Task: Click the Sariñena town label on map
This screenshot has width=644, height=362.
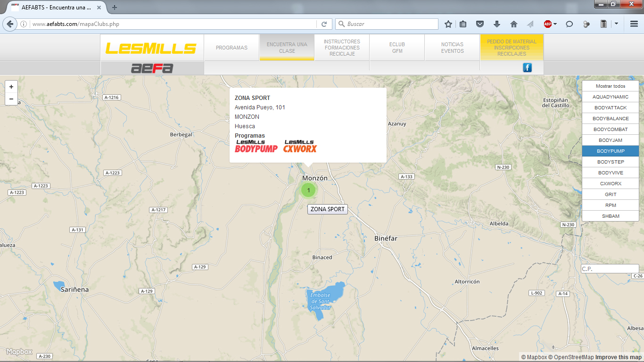Action: point(74,289)
